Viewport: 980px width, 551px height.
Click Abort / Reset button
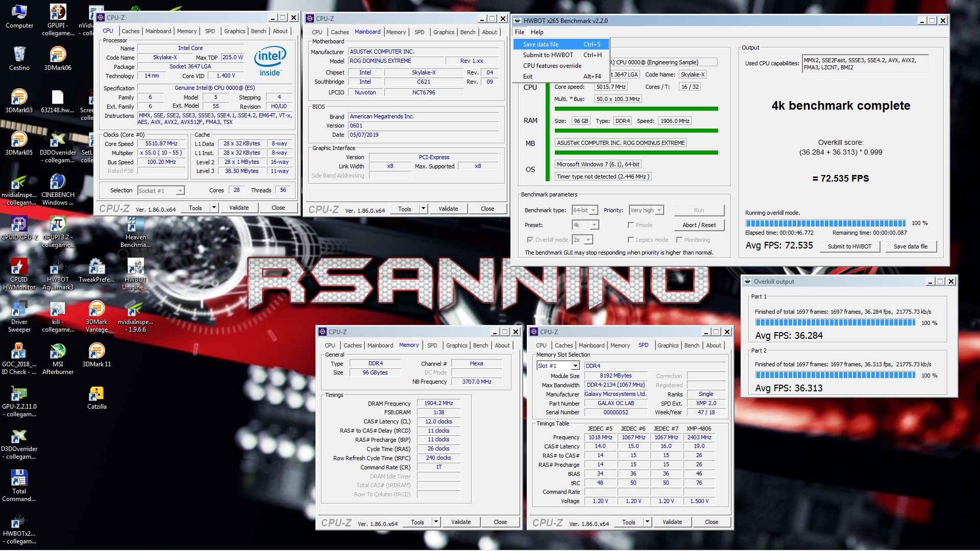coord(699,225)
